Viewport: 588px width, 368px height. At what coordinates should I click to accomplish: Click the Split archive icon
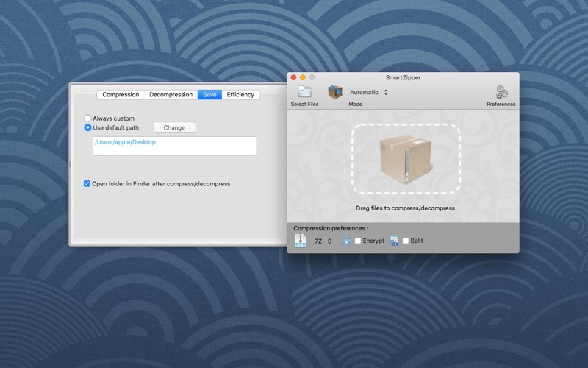click(394, 241)
